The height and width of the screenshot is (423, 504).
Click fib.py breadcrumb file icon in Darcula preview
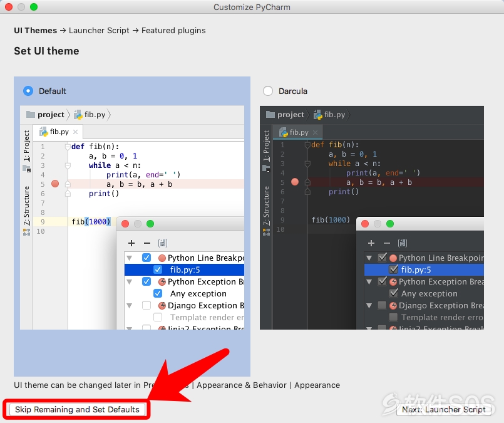tap(318, 115)
